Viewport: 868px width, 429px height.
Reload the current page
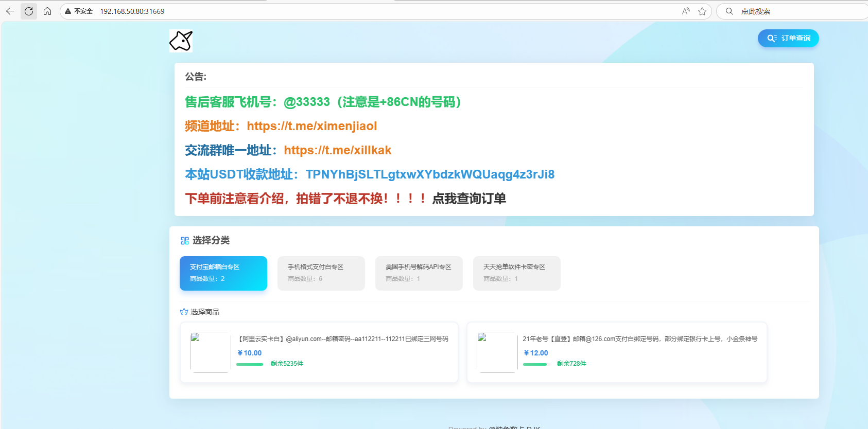29,11
